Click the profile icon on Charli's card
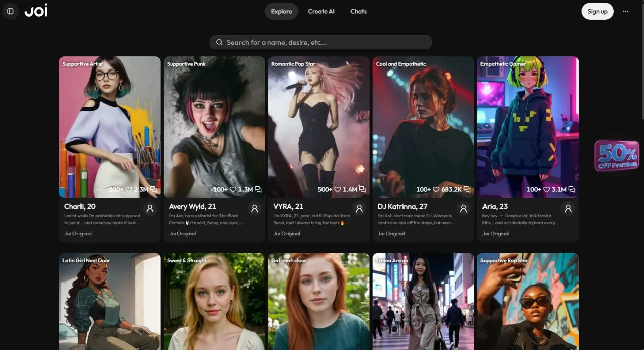 [150, 208]
